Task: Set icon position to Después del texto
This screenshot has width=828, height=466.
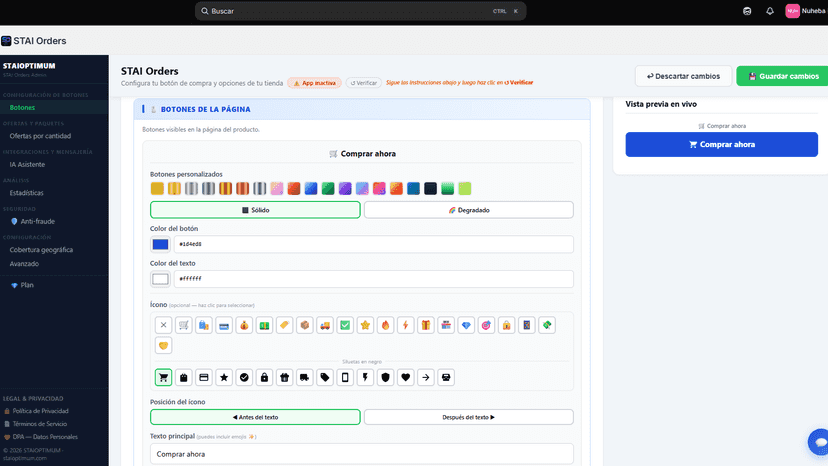Action: click(468, 417)
